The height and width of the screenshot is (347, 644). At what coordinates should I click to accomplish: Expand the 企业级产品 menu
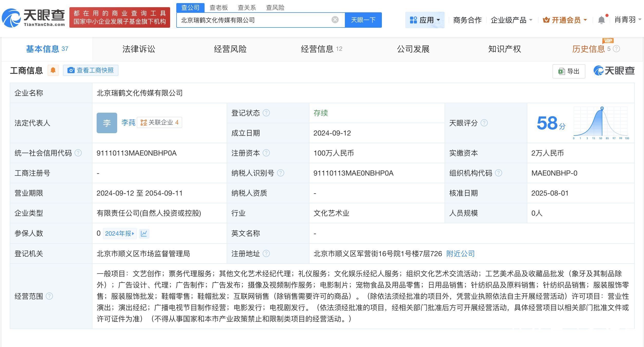511,20
